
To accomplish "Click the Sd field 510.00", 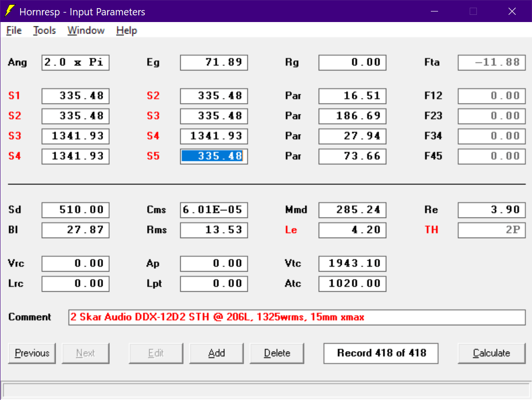I will (x=75, y=210).
